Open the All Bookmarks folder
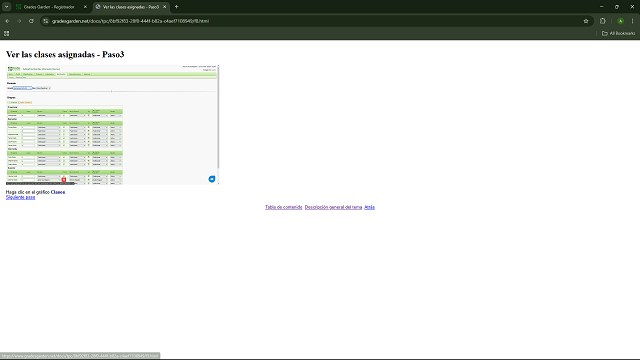640x360 pixels. 618,33
